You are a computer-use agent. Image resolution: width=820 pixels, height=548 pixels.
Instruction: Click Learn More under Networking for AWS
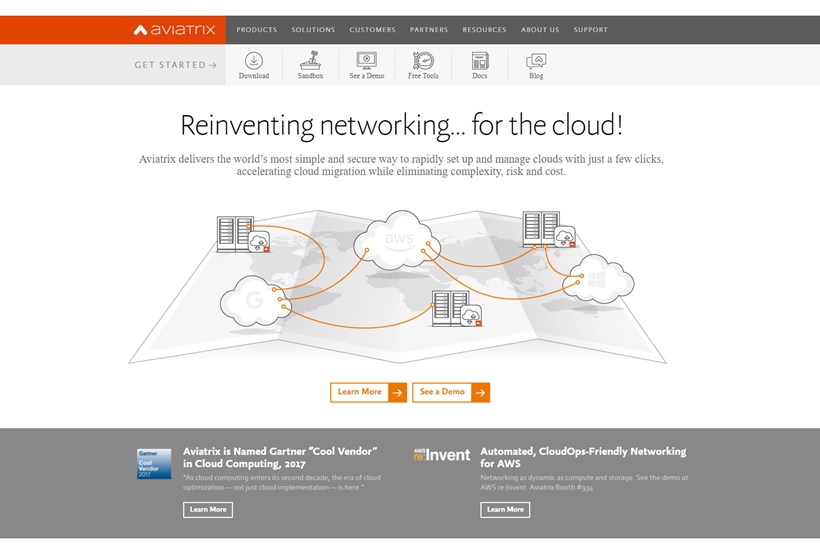click(x=505, y=509)
